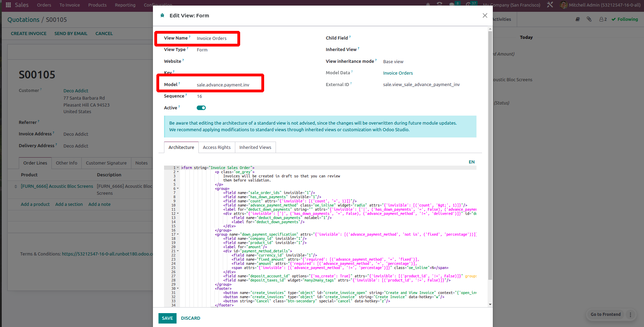
Task: Open the Invoice Orders model data link
Action: pyautogui.click(x=398, y=73)
